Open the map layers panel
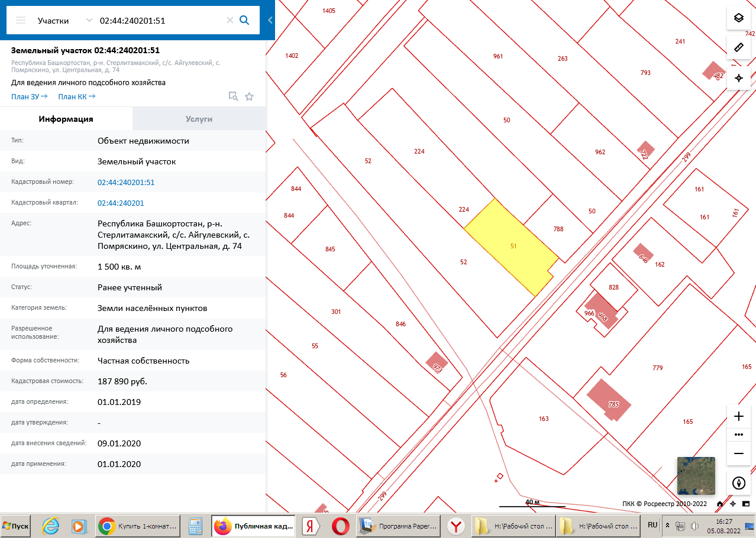The height and width of the screenshot is (538, 756). pyautogui.click(x=738, y=18)
